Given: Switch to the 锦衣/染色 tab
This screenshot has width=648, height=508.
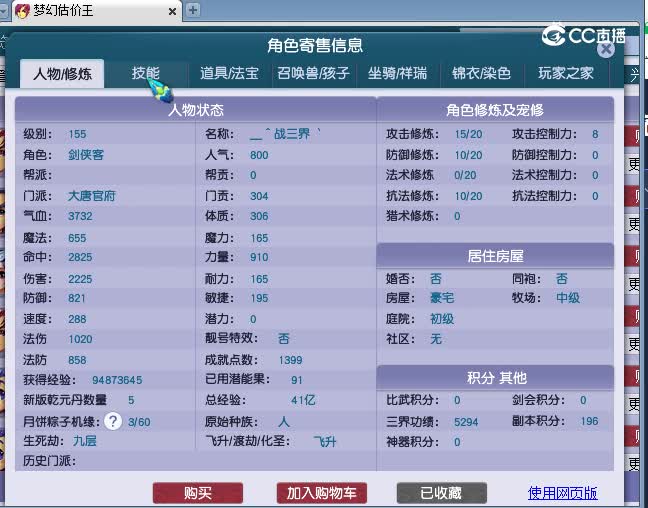Looking at the screenshot, I should (x=481, y=73).
